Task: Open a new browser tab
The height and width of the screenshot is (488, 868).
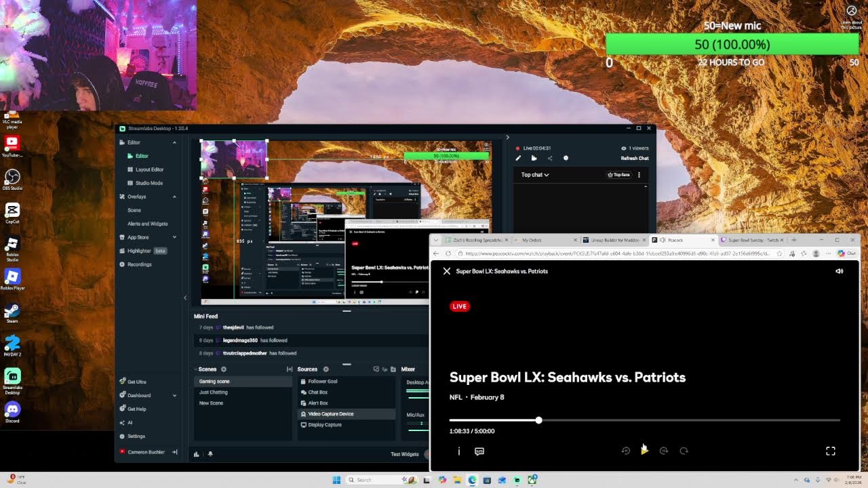Action: pos(794,240)
